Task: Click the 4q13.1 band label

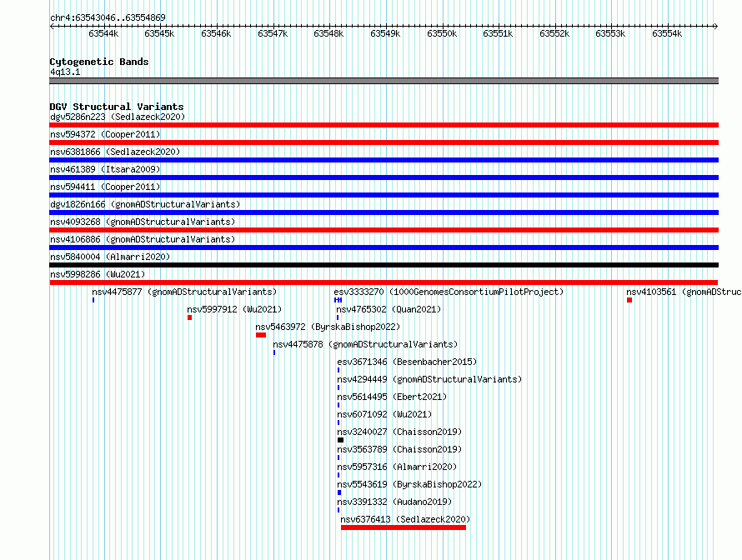Action: 65,72
